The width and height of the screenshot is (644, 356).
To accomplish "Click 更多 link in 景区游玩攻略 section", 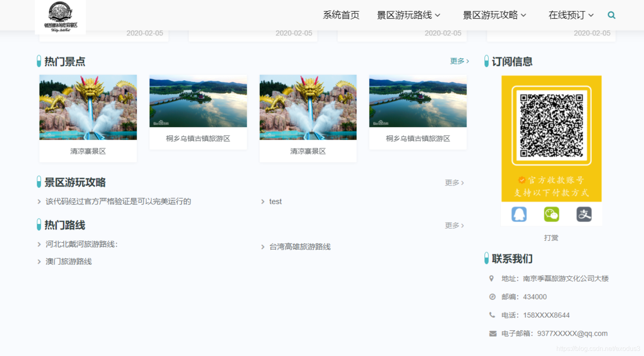I will point(454,182).
